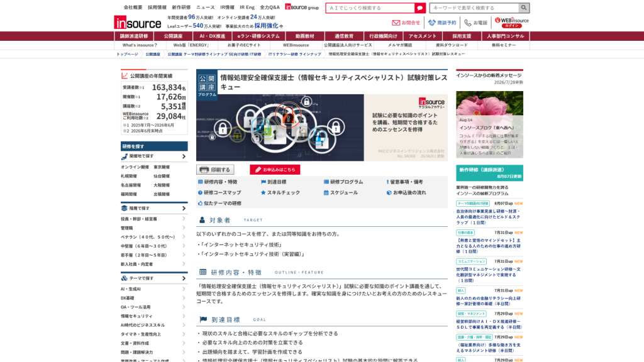644x362 pixels.
Task: Open 公開講座 main menu tab
Action: coord(173,36)
